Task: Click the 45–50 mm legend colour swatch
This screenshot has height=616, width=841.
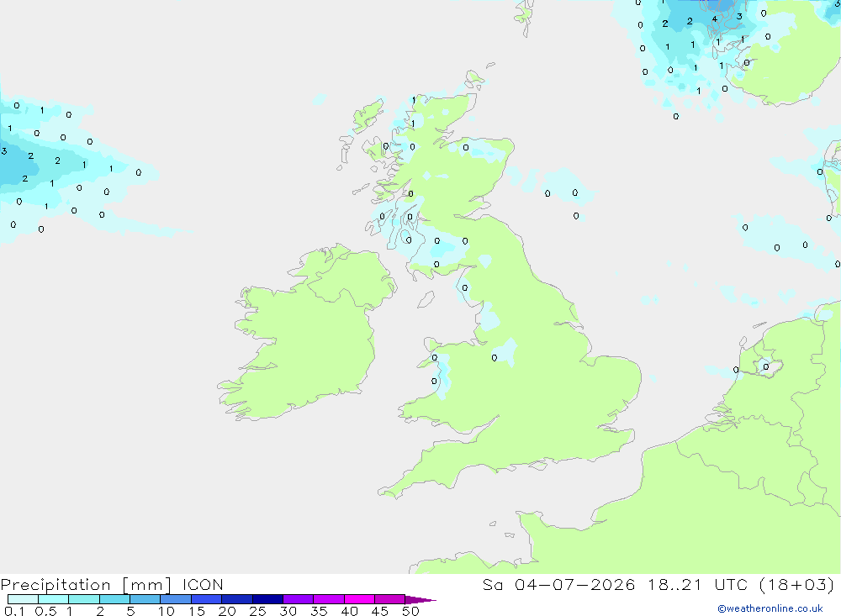Action: click(389, 599)
